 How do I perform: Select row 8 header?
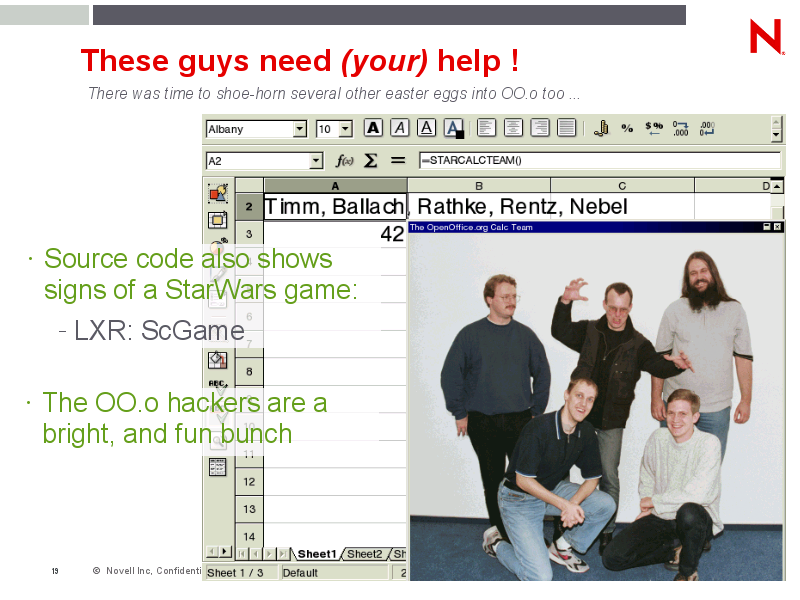pyautogui.click(x=249, y=372)
